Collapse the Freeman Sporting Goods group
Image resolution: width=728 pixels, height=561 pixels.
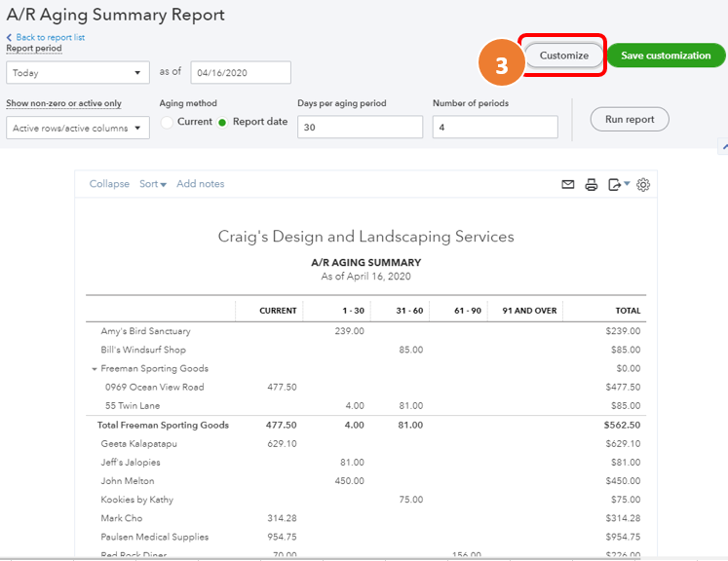point(95,369)
